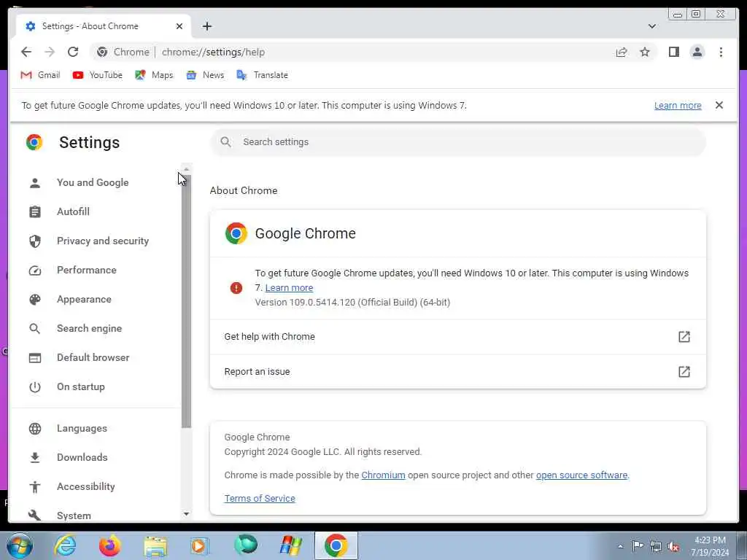The image size is (747, 560).
Task: Open System settings
Action: pos(74,516)
